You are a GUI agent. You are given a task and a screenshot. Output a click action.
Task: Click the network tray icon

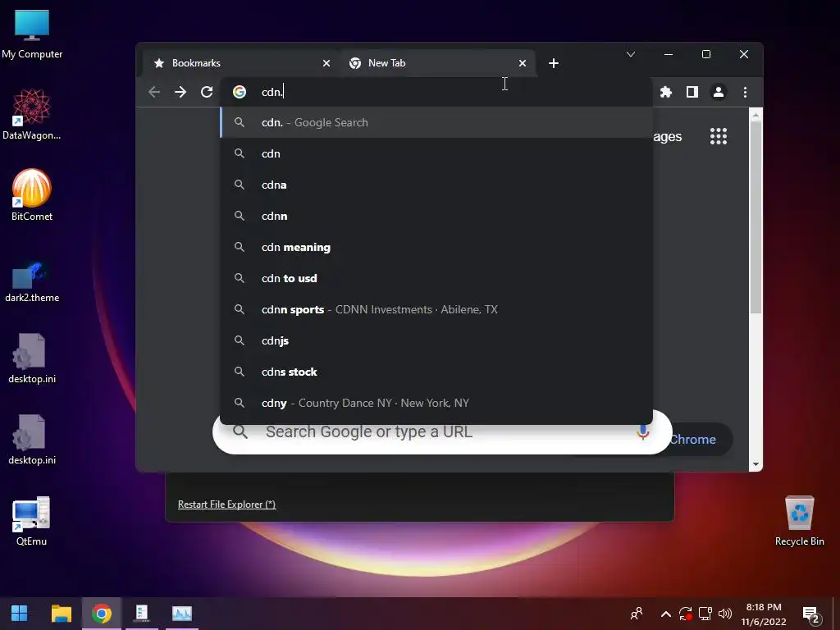click(705, 614)
